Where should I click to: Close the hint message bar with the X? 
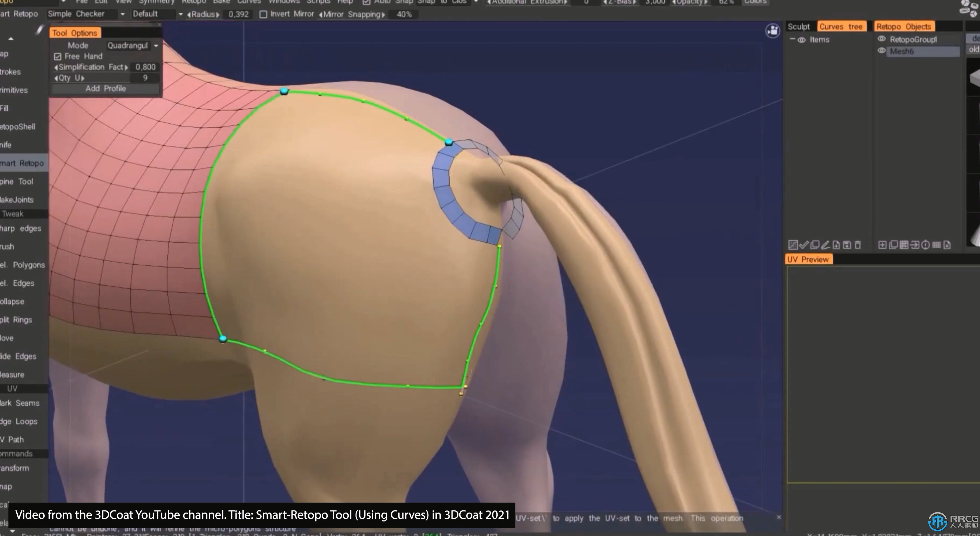779,517
